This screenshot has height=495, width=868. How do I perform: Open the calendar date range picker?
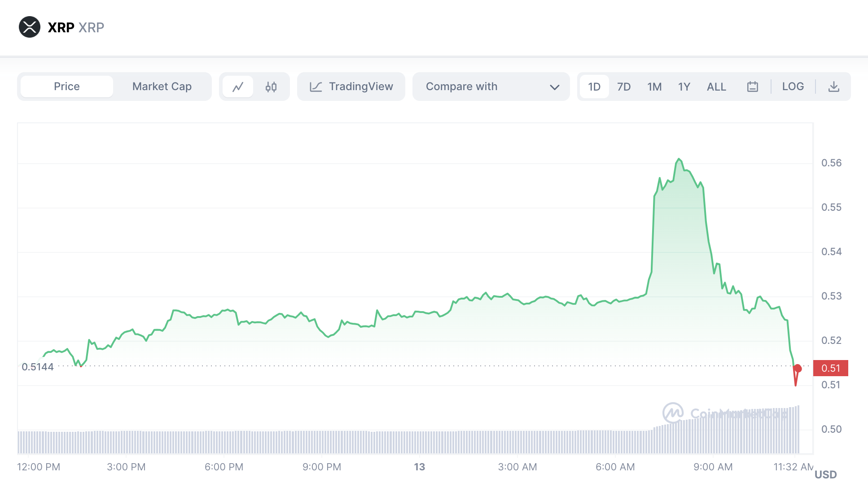click(753, 87)
